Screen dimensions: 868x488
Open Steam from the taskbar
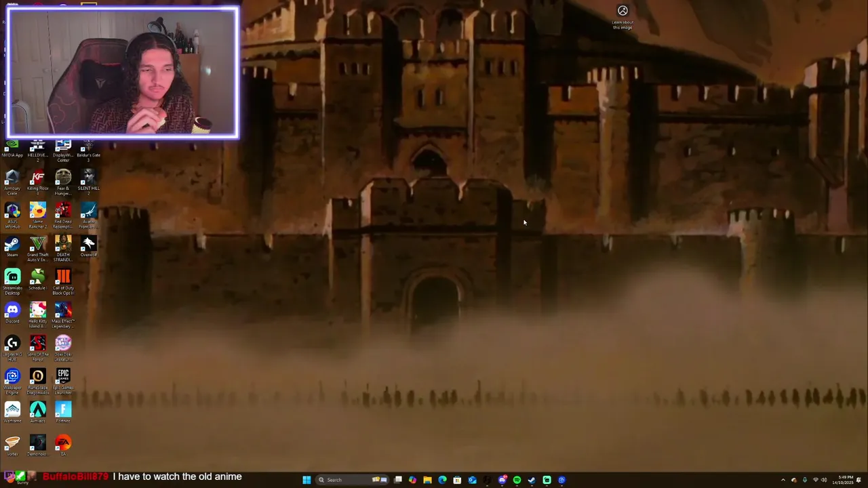tap(532, 480)
